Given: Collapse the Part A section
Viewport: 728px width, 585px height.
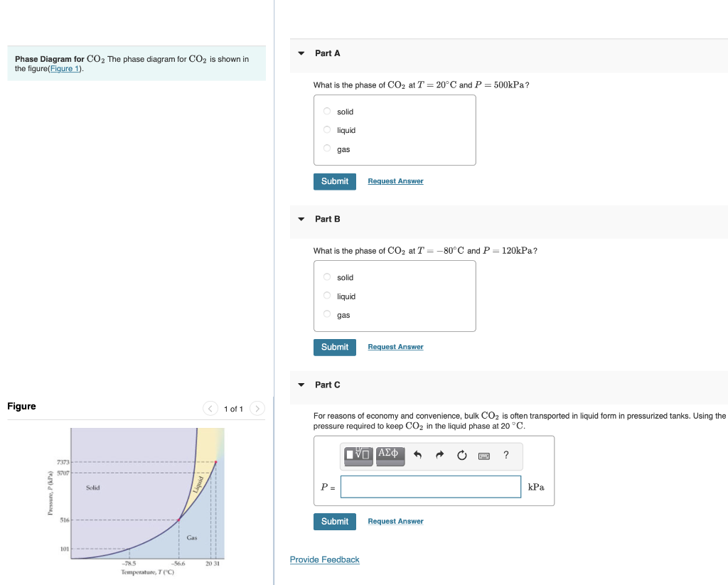Looking at the screenshot, I should pyautogui.click(x=301, y=53).
